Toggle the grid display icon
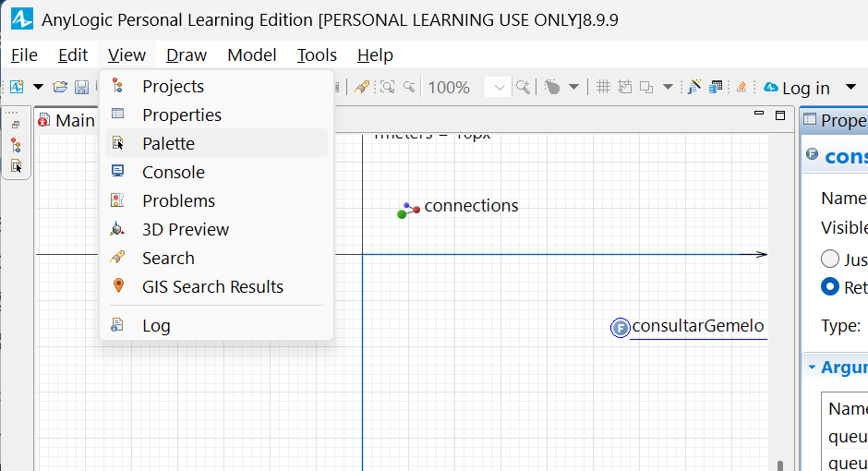Image resolution: width=868 pixels, height=471 pixels. [x=603, y=87]
